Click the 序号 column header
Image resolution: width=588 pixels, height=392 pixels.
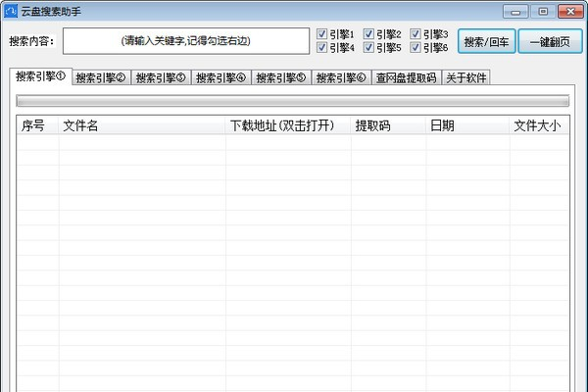pos(37,125)
